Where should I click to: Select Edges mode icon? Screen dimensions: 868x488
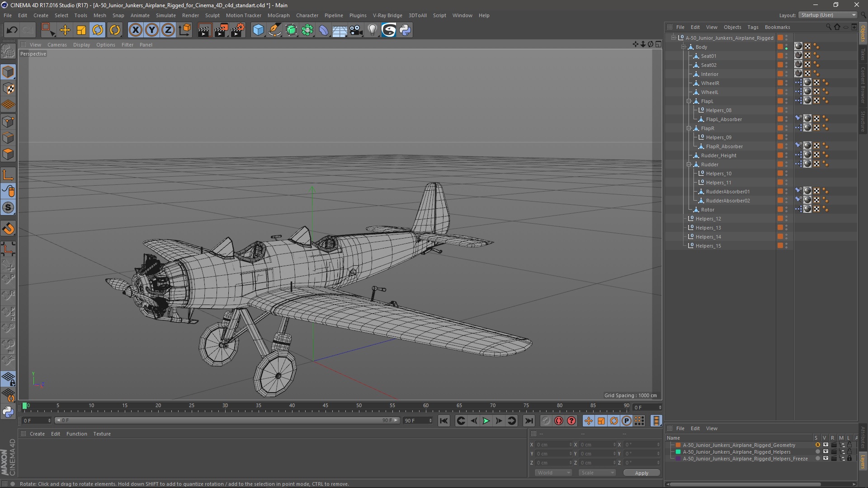click(x=8, y=138)
